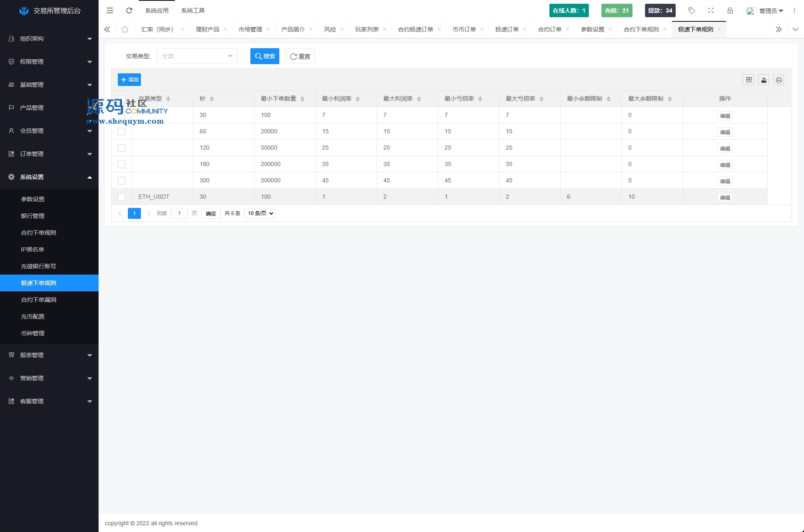
Task: Click the blue 添加 button
Action: tap(129, 80)
